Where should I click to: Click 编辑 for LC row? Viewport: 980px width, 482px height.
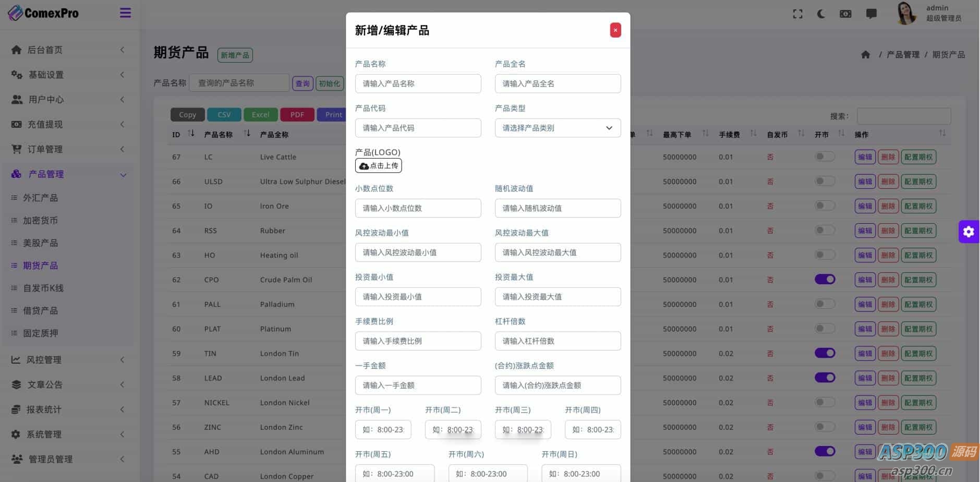point(865,157)
